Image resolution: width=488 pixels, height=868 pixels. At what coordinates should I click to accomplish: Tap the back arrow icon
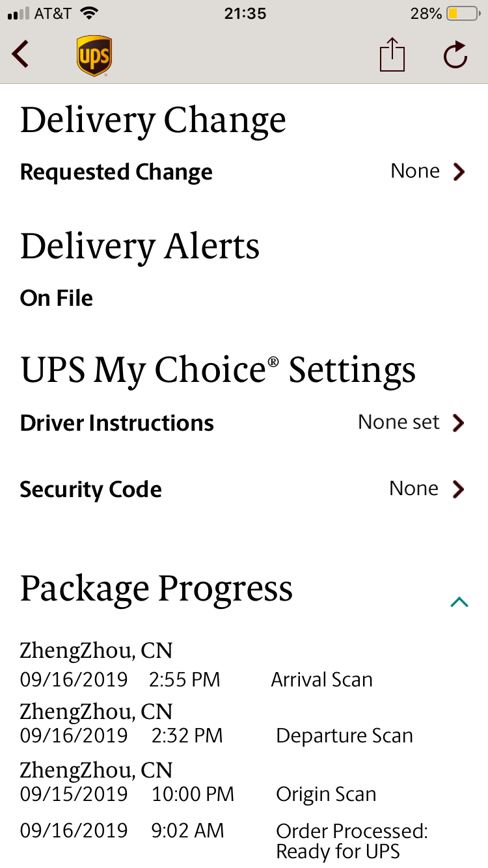coord(21,54)
